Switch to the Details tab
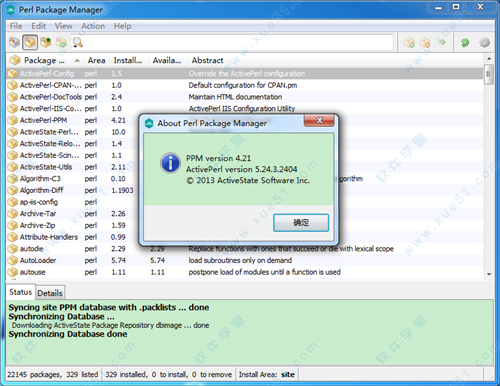 coord(50,293)
